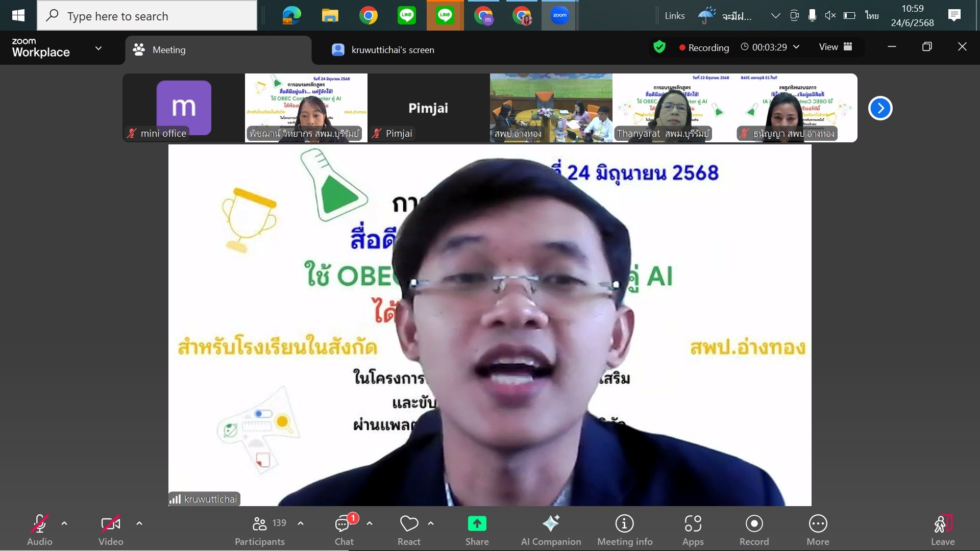Select Pimjai participant thumbnail

pos(429,108)
